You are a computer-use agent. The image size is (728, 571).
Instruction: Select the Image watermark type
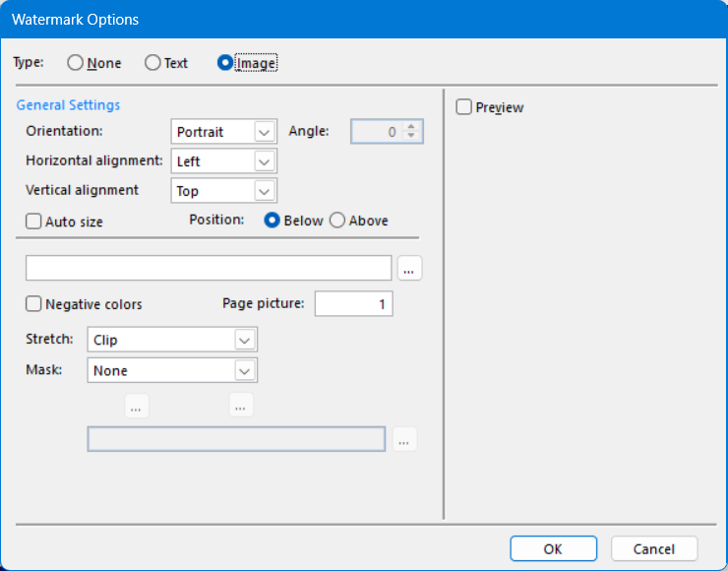click(225, 63)
